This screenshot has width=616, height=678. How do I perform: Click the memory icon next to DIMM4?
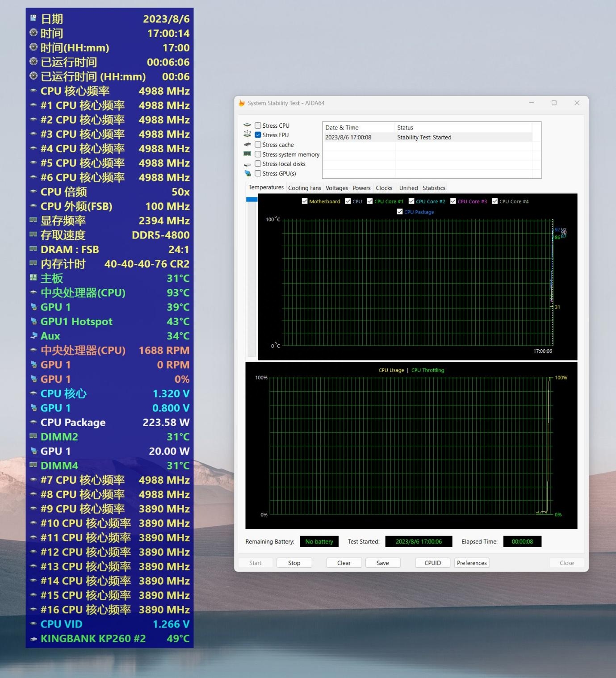33,465
